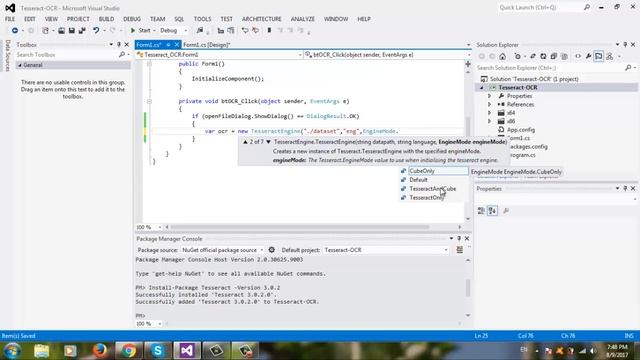Expand the Properties node in Solution Explorer
The height and width of the screenshot is (360, 640).
[489, 96]
